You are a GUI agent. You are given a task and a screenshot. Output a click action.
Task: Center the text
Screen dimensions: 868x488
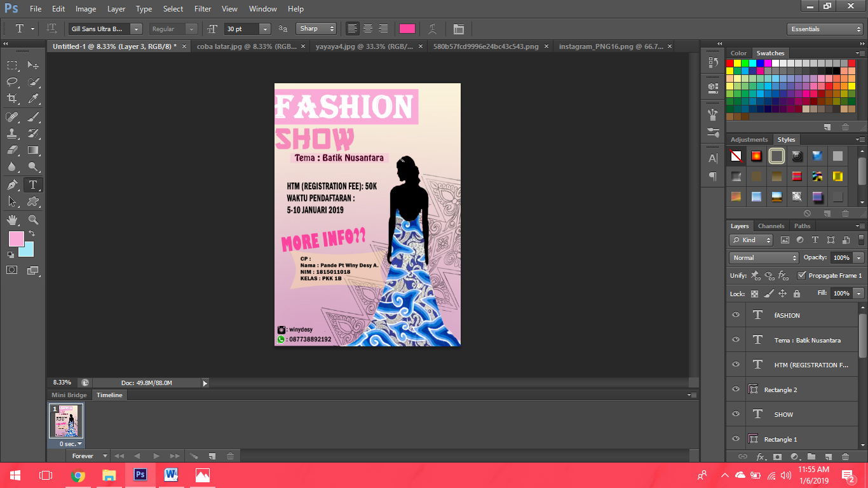pyautogui.click(x=367, y=29)
